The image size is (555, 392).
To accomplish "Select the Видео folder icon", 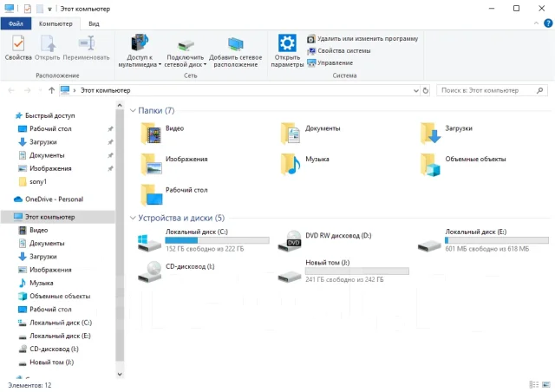I will pyautogui.click(x=152, y=134).
